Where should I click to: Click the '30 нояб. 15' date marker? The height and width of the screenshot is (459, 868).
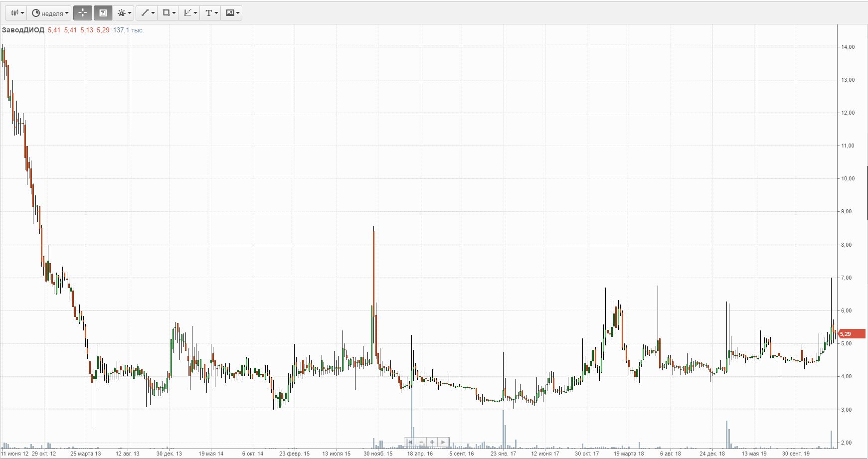[x=378, y=454]
